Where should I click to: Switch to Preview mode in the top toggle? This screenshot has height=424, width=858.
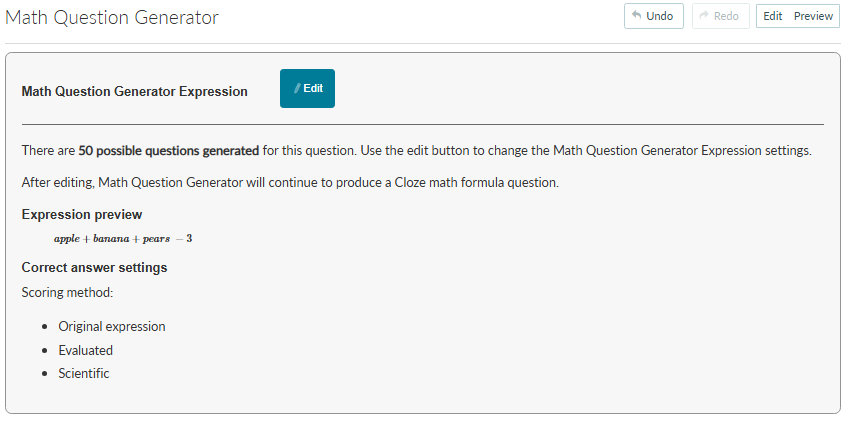pyautogui.click(x=813, y=16)
